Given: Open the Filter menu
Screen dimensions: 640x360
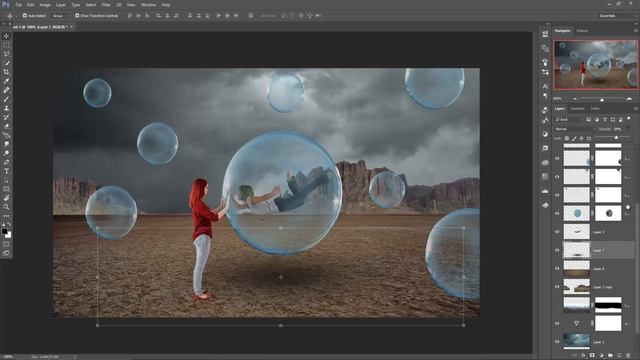Looking at the screenshot, I should 106,4.
